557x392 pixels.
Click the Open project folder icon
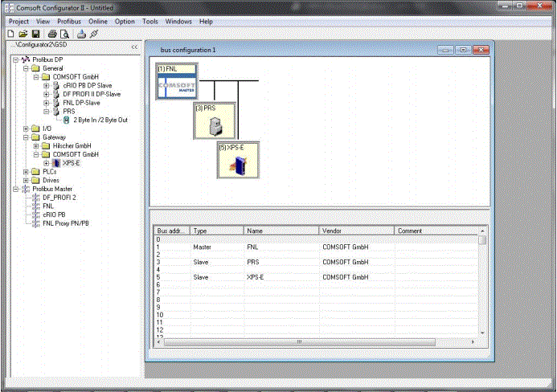23,34
